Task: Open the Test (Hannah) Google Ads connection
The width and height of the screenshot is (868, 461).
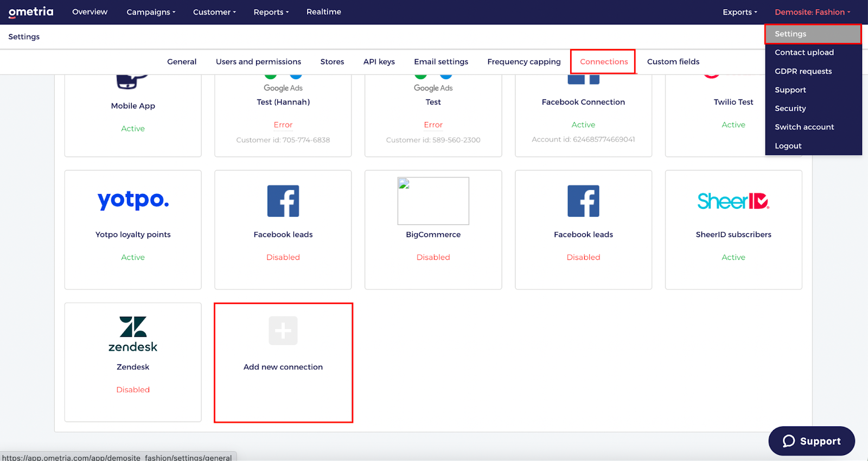Action: pyautogui.click(x=283, y=116)
